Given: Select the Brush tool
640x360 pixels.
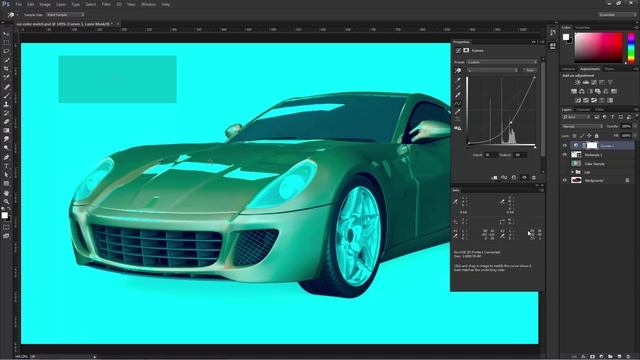Looking at the screenshot, I should tap(6, 96).
